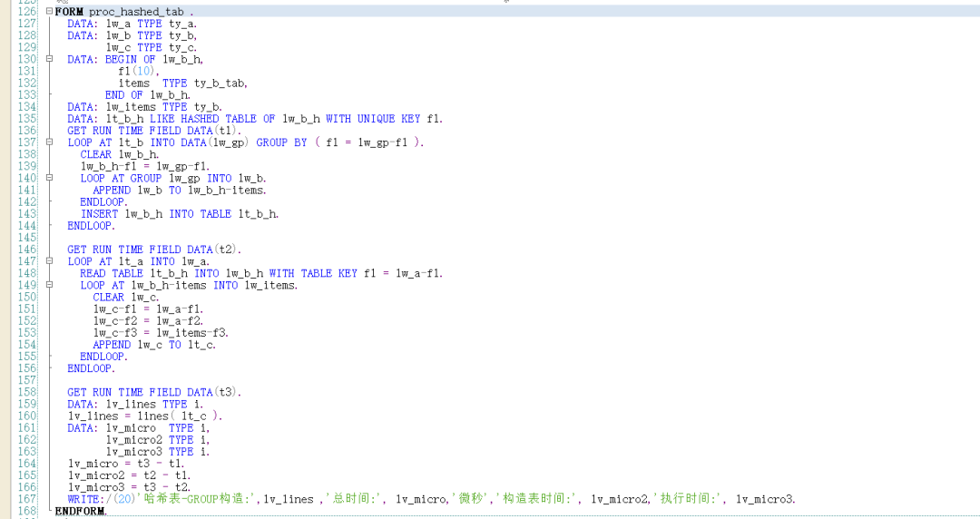Click 'READ TABLE' on line 148
The height and width of the screenshot is (519, 980).
pos(112,272)
